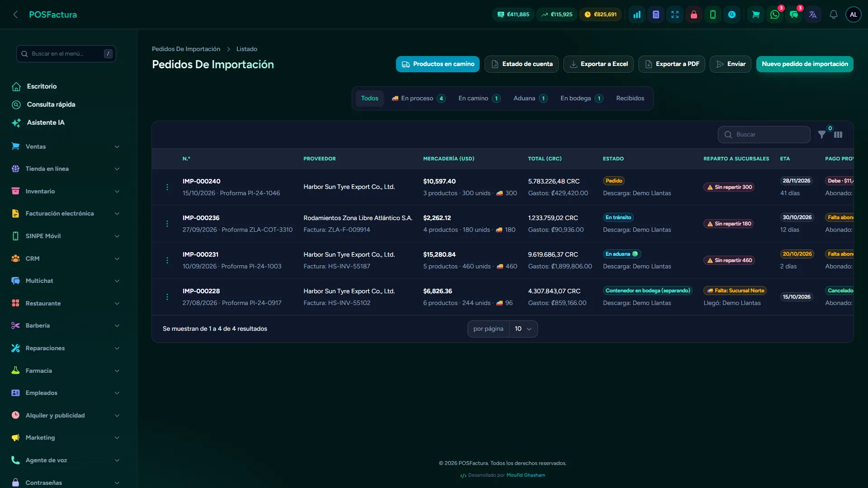Click Productos en camino button

[x=438, y=64]
